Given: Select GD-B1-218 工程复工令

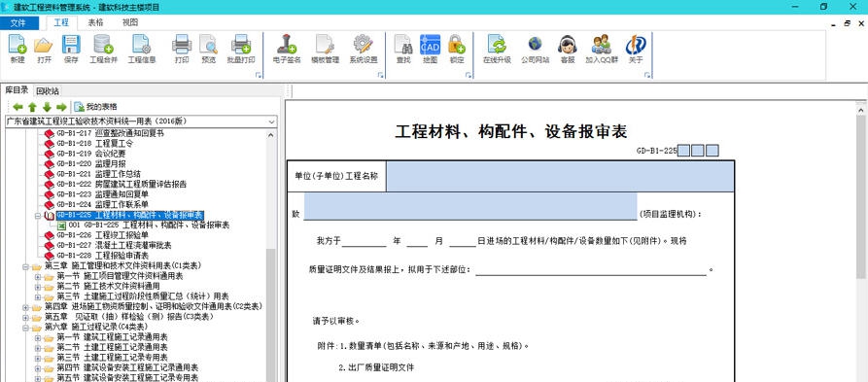Looking at the screenshot, I should tap(94, 144).
